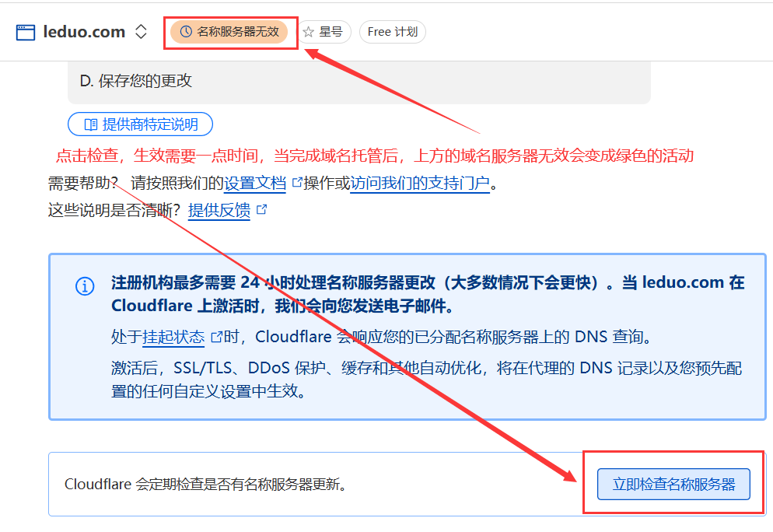Open the 提供反馈 feedback link

point(219,211)
